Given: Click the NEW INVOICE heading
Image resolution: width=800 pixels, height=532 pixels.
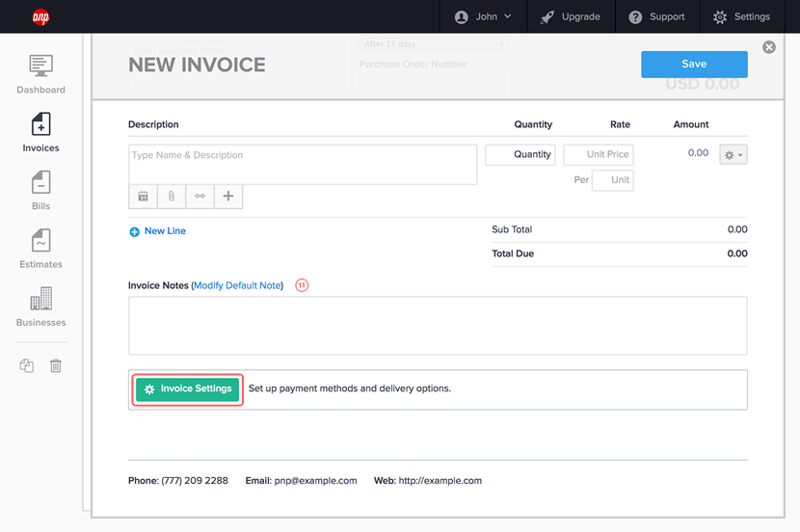Looking at the screenshot, I should pos(197,65).
